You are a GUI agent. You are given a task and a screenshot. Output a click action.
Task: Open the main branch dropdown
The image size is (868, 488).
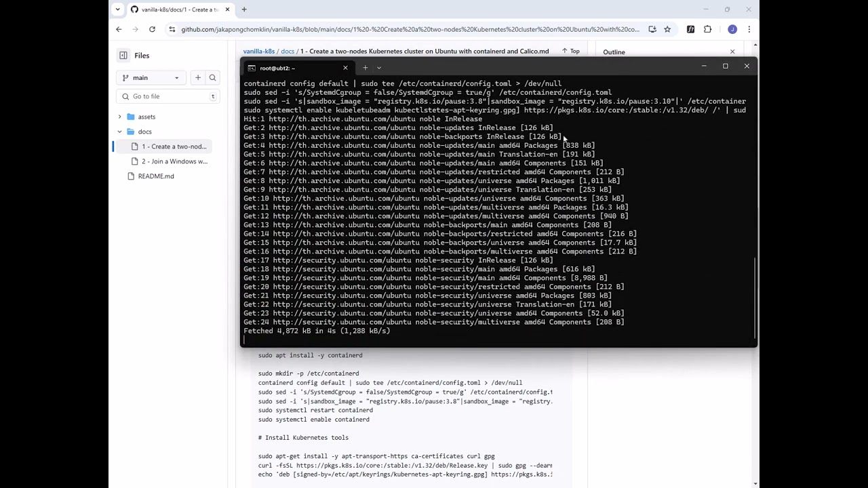tap(151, 78)
